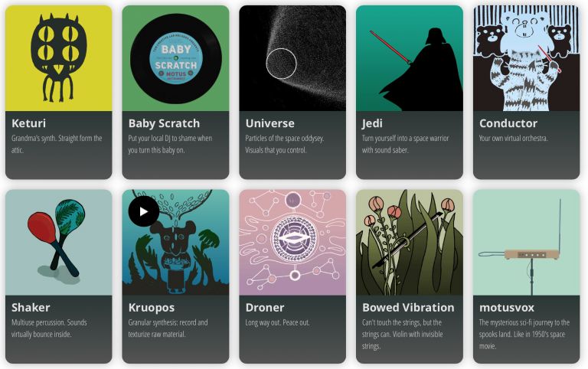Image resolution: width=588 pixels, height=369 pixels.
Task: Click the white circle in Universe artwork
Action: pos(281,64)
